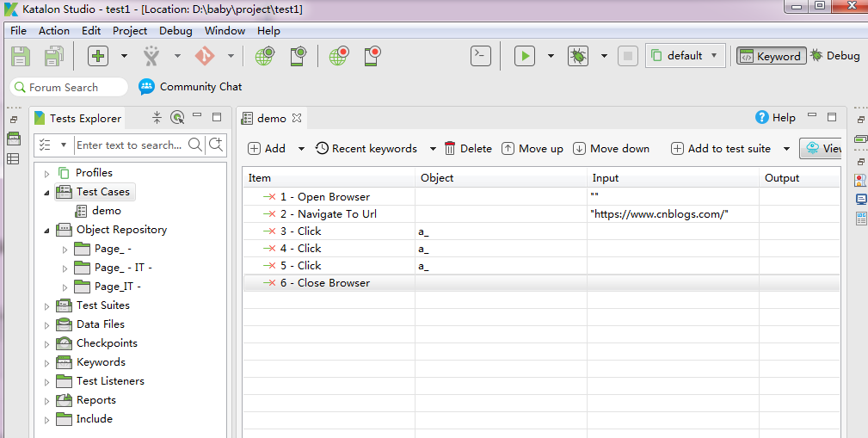Click the green Run play button
This screenshot has width=868, height=438.
point(524,56)
